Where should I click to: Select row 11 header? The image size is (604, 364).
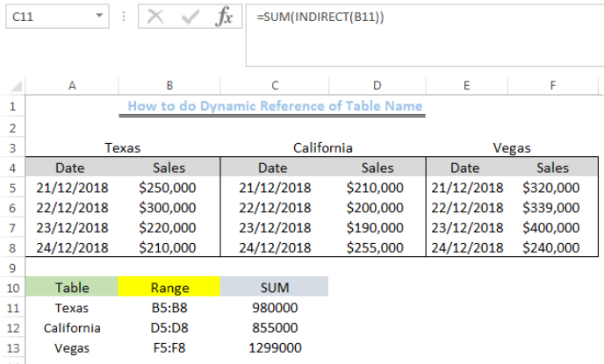(12, 308)
